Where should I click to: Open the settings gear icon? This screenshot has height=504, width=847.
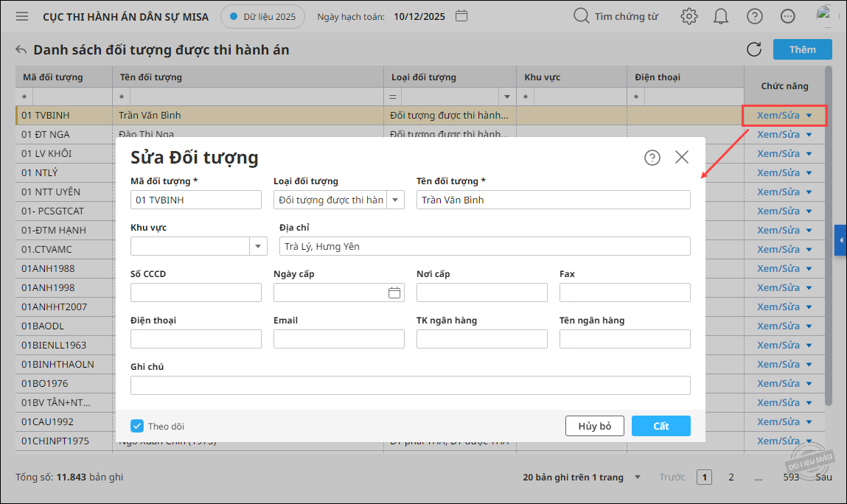(x=689, y=16)
